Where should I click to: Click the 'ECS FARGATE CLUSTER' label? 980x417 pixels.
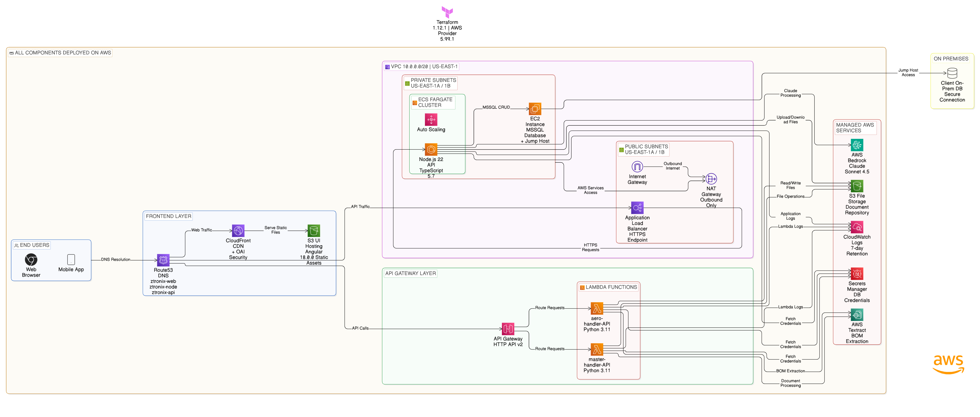(433, 102)
